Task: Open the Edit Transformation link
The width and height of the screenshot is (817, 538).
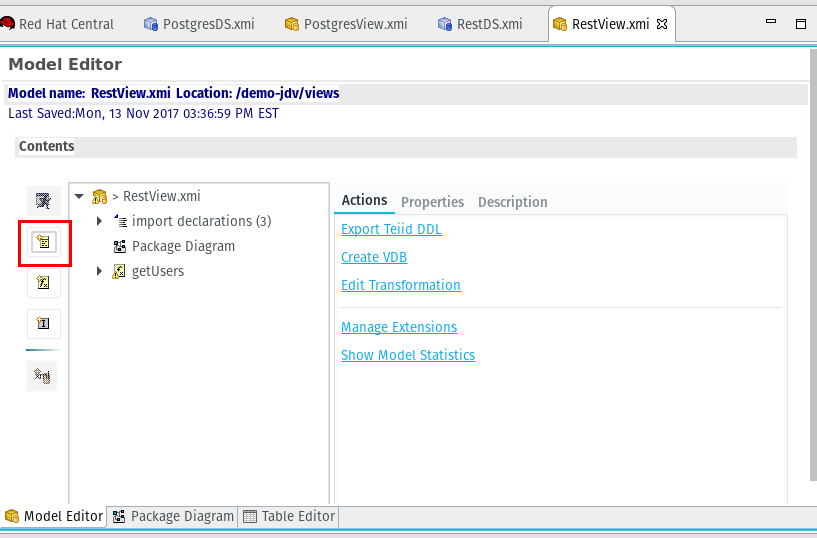Action: coord(401,285)
